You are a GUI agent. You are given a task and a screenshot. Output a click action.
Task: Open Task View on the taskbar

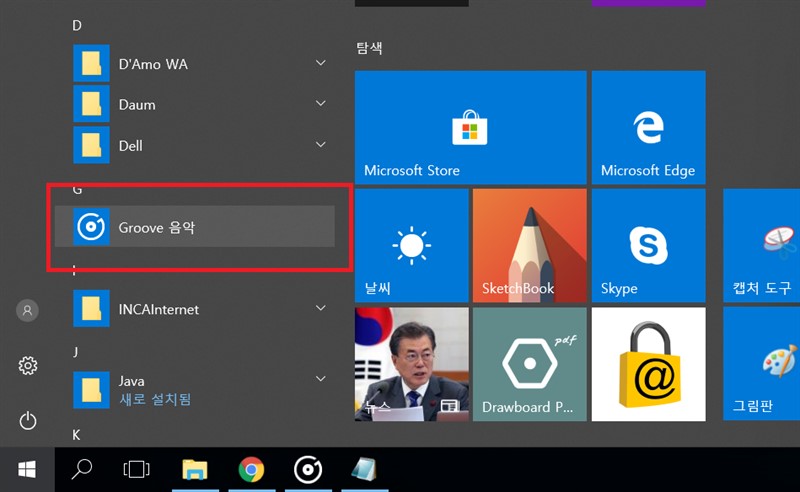coord(137,469)
